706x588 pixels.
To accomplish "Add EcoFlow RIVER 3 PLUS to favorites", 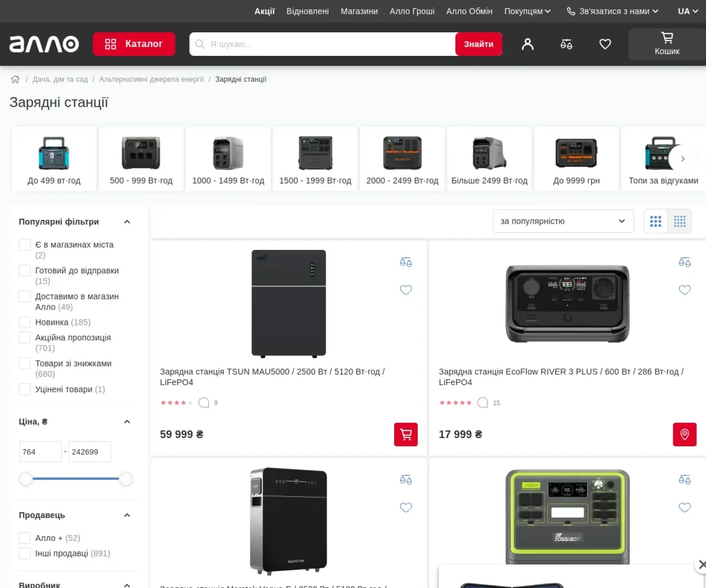I will tap(684, 290).
